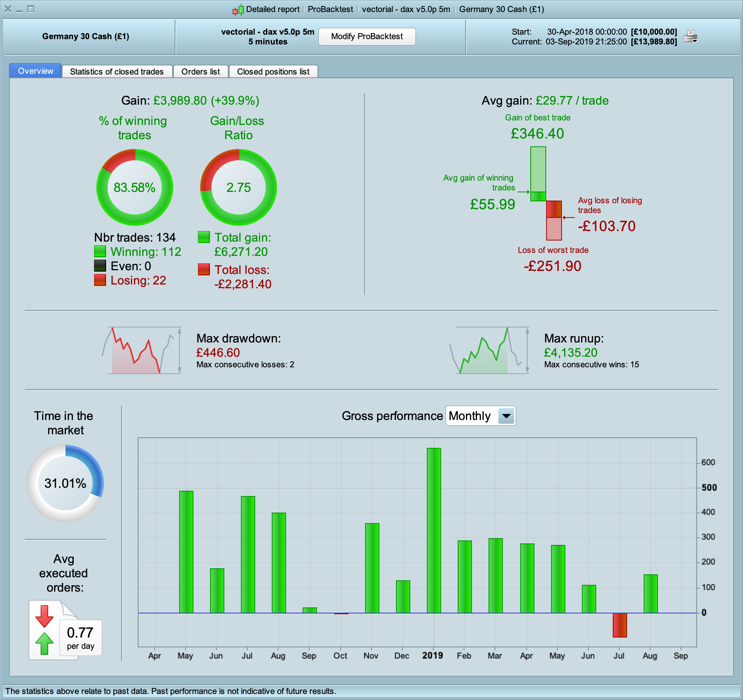Click the dropdown arrow beside Monthly
Viewport: 743px width, 700px height.
pos(506,416)
